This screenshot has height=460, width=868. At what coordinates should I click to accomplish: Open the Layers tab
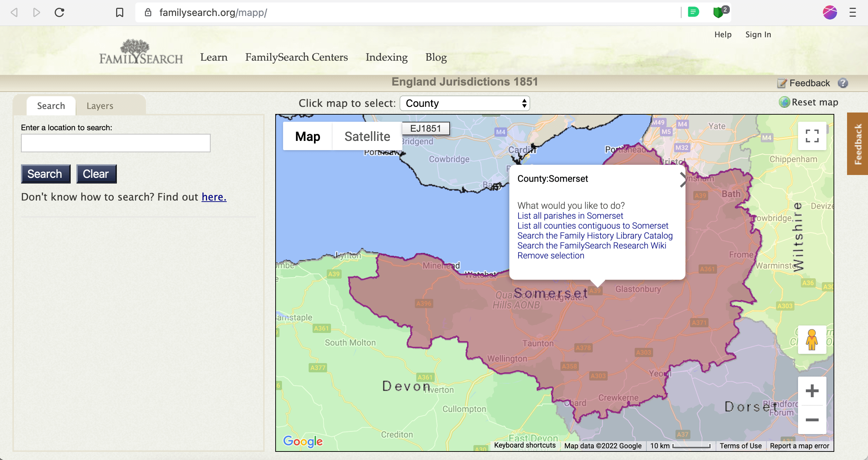pos(100,106)
